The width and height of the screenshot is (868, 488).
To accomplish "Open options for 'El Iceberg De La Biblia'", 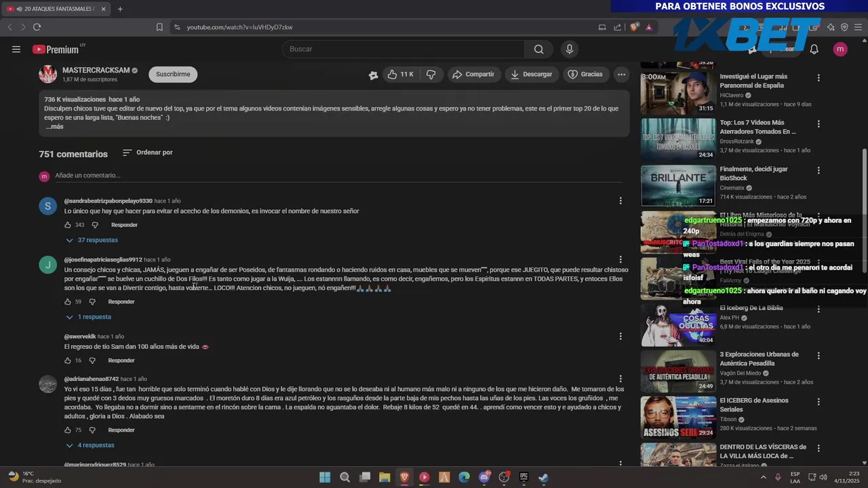I will [818, 309].
